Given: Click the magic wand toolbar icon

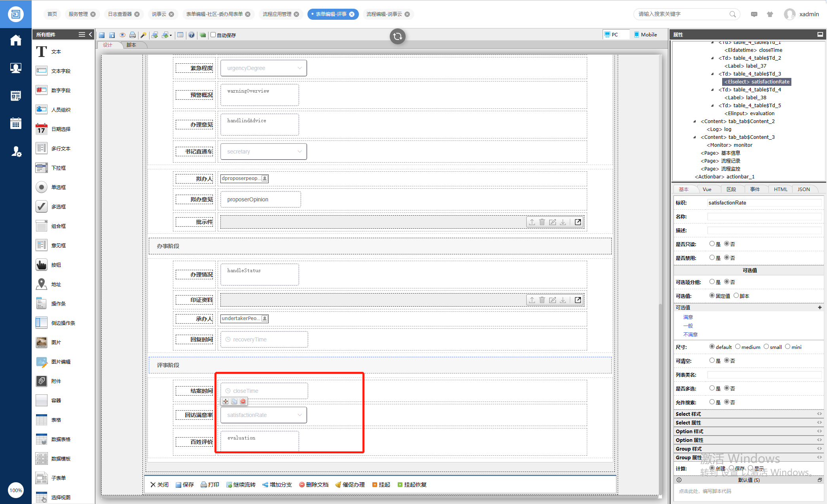Looking at the screenshot, I should (x=143, y=35).
